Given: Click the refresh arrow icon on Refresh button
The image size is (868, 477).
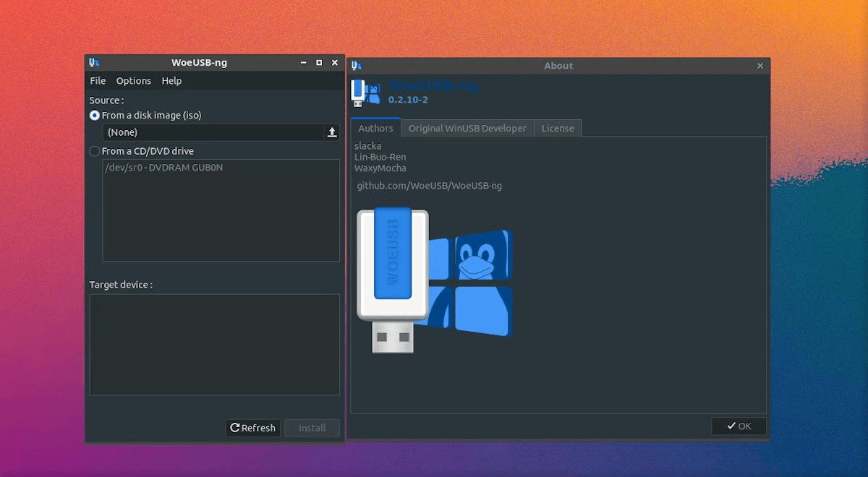Looking at the screenshot, I should click(x=235, y=428).
